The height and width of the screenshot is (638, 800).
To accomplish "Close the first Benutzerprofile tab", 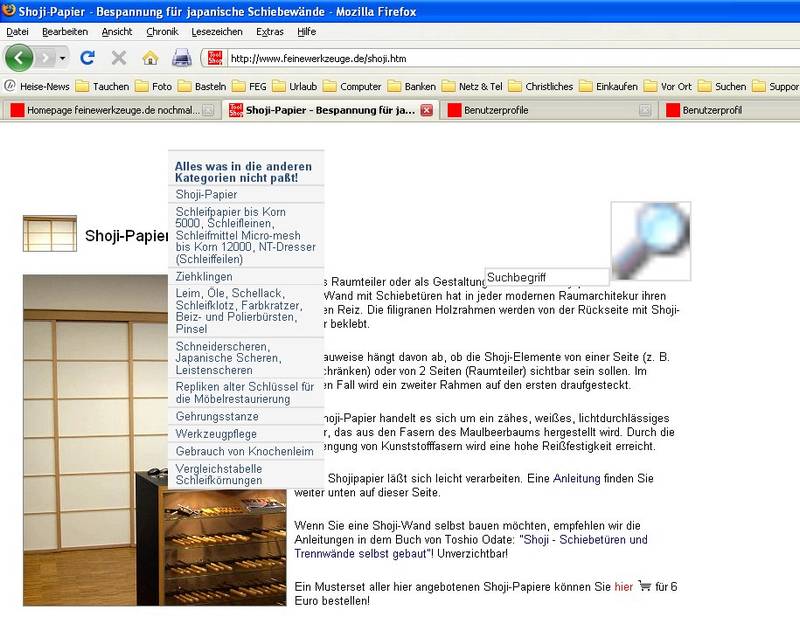I will (645, 110).
